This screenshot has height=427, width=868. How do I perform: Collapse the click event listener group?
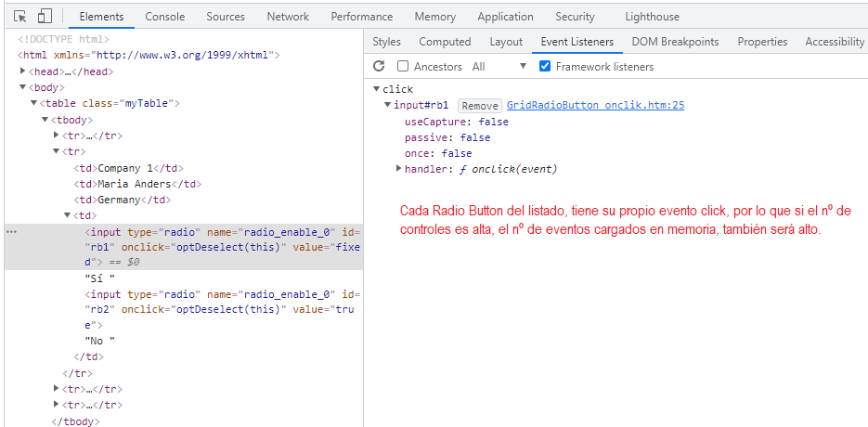376,89
